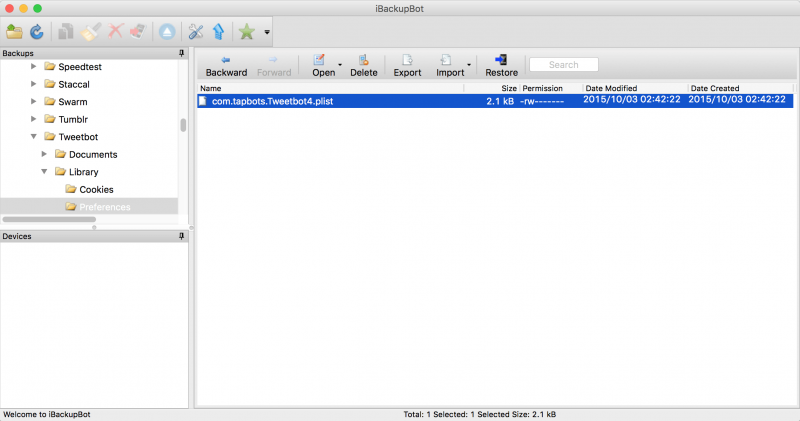Click the Export button
This screenshot has width=800, height=421.
[x=407, y=66]
